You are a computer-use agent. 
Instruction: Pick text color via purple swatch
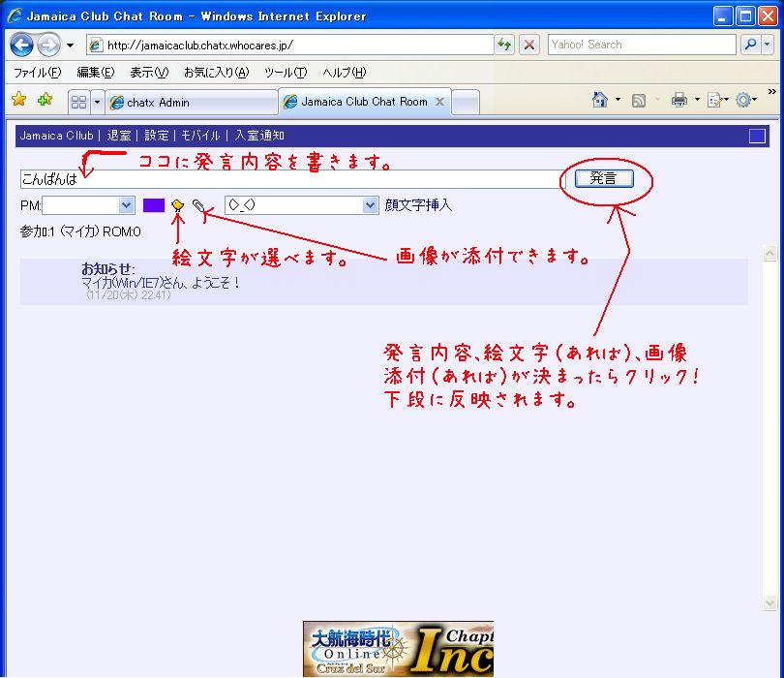click(x=154, y=205)
